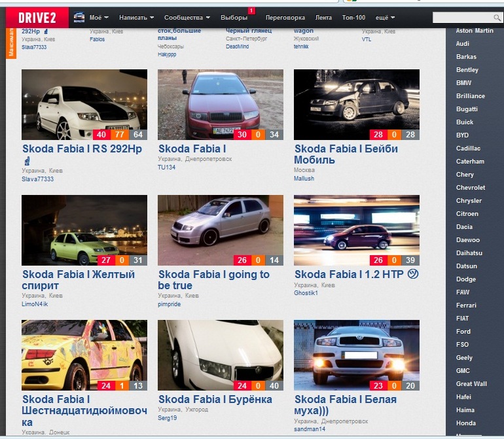Viewport: 504px width, 439px height.
Task: Open the Белая муха car thumbnail
Action: pos(357,355)
